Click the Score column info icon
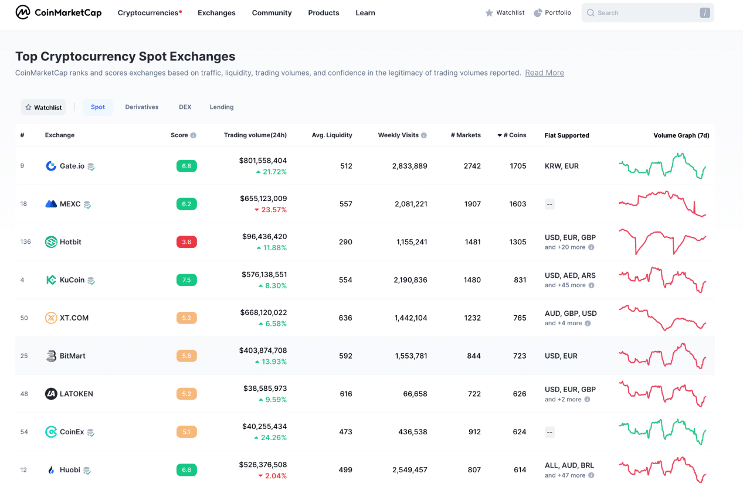The height and width of the screenshot is (487, 743). point(193,135)
